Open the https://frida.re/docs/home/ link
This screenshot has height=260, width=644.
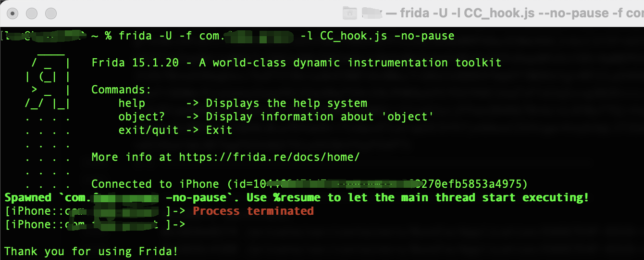pyautogui.click(x=269, y=157)
